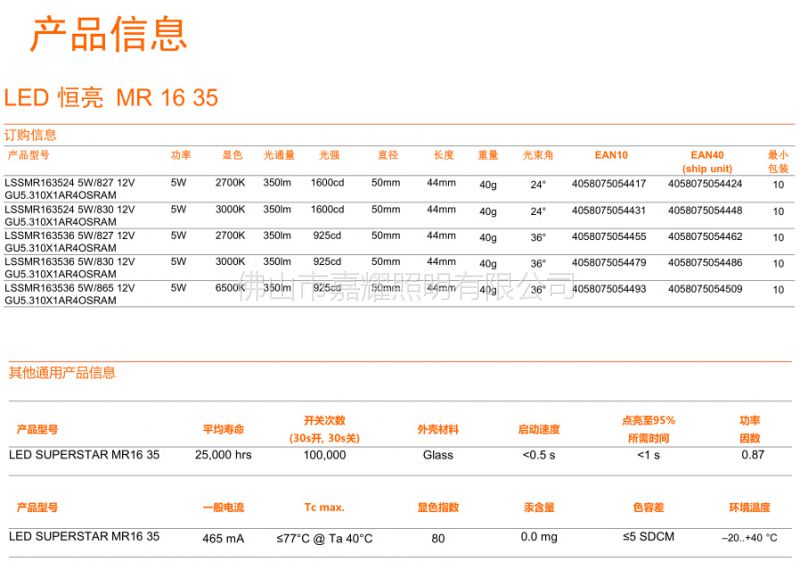This screenshot has height=562, width=800.
Task: Select model LSSMR163536 5W/865 12V
Action: (70, 288)
